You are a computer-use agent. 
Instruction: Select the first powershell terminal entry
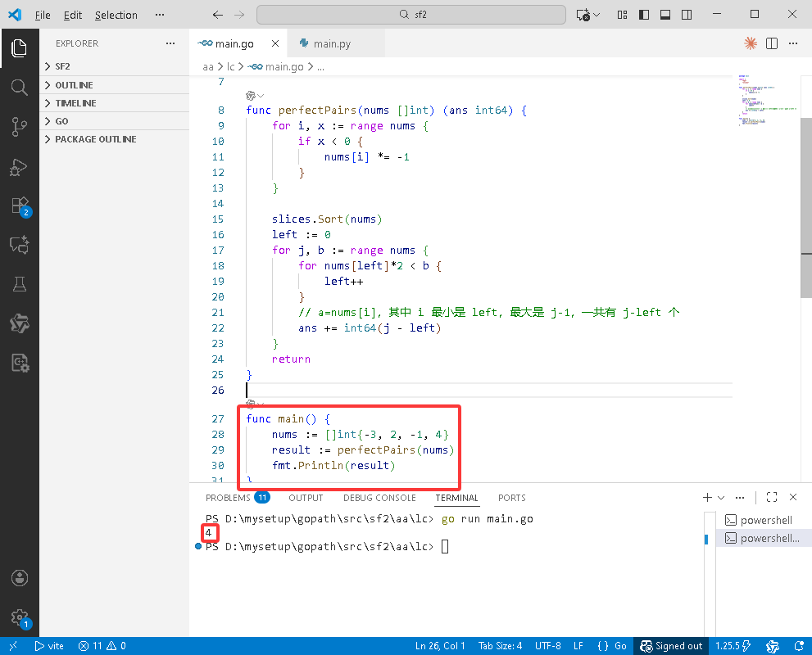tap(763, 520)
